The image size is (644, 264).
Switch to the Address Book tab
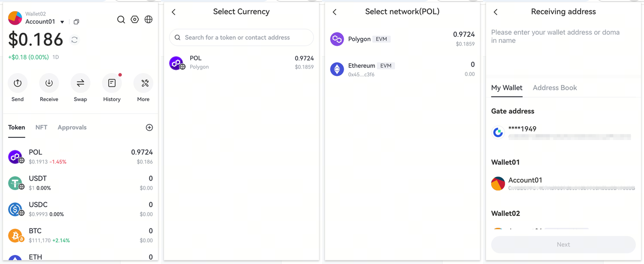[554, 88]
